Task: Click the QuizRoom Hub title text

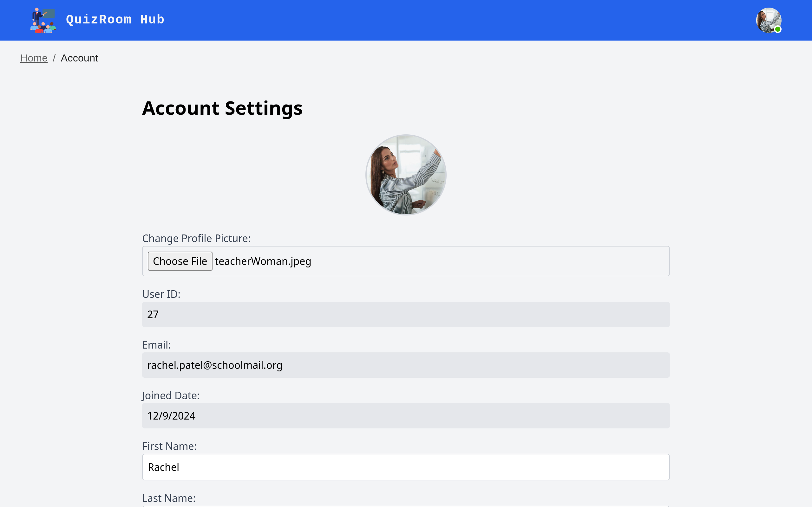Action: point(115,19)
